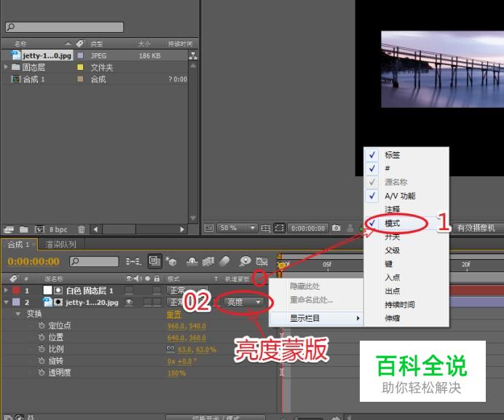Open the 亮度 track matte dropdown

(x=244, y=302)
